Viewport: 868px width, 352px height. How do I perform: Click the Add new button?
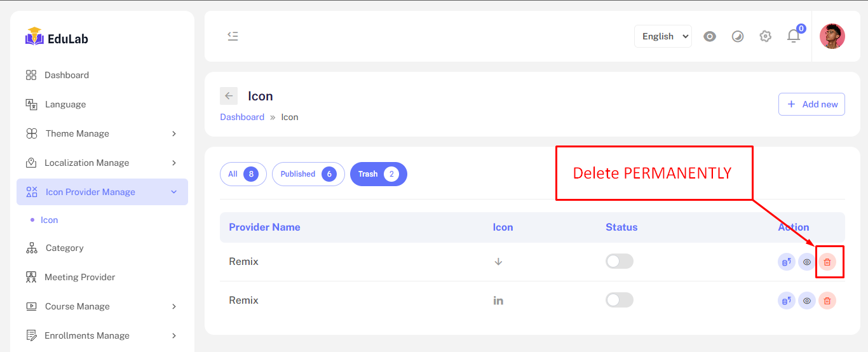811,104
